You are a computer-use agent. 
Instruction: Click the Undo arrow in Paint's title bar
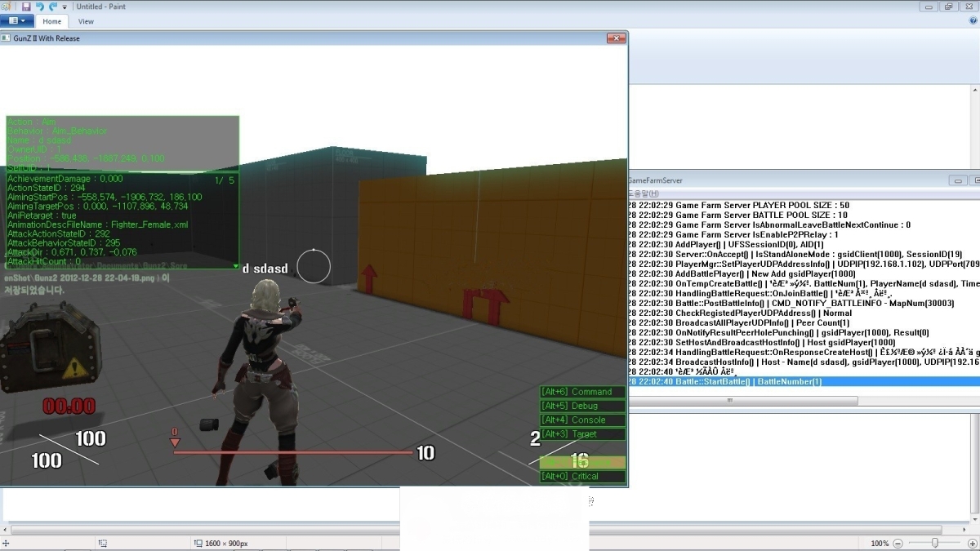(x=40, y=7)
